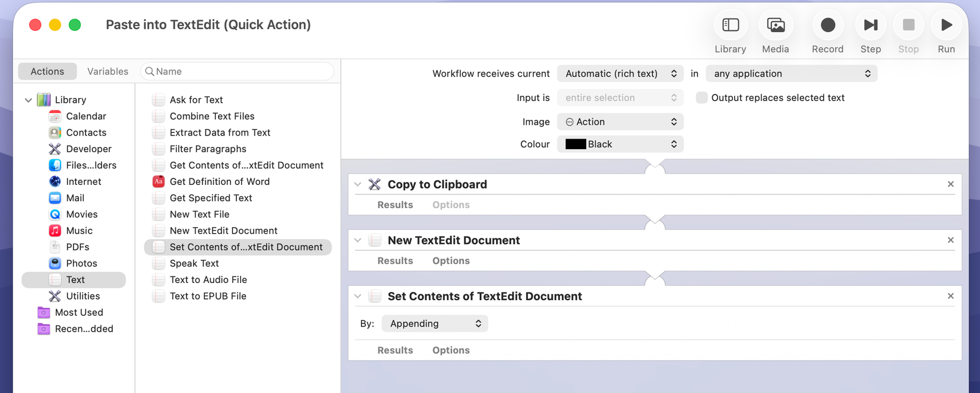Start recording with the Record button
980x393 pixels.
pyautogui.click(x=827, y=25)
